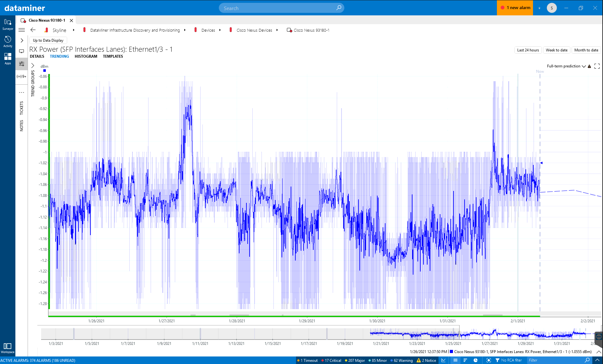
Task: Open the Surveyor sidebar module
Action: coord(8,24)
